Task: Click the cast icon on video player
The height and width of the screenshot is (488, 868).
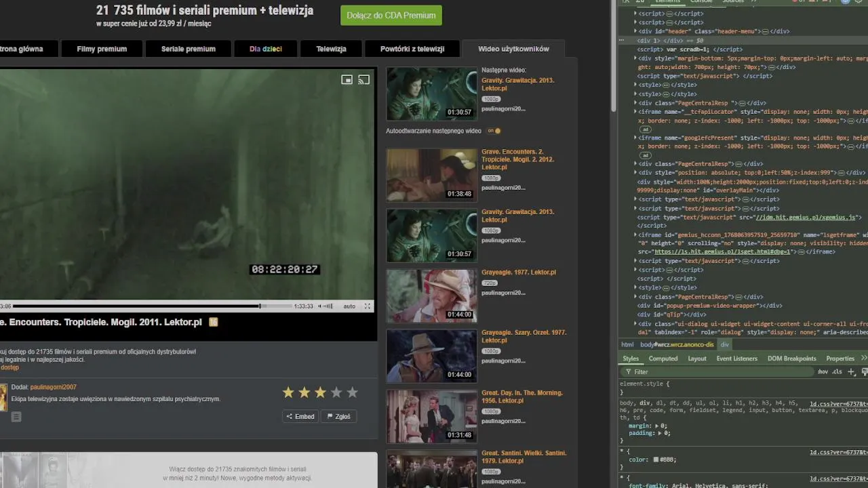Action: pyautogui.click(x=364, y=80)
